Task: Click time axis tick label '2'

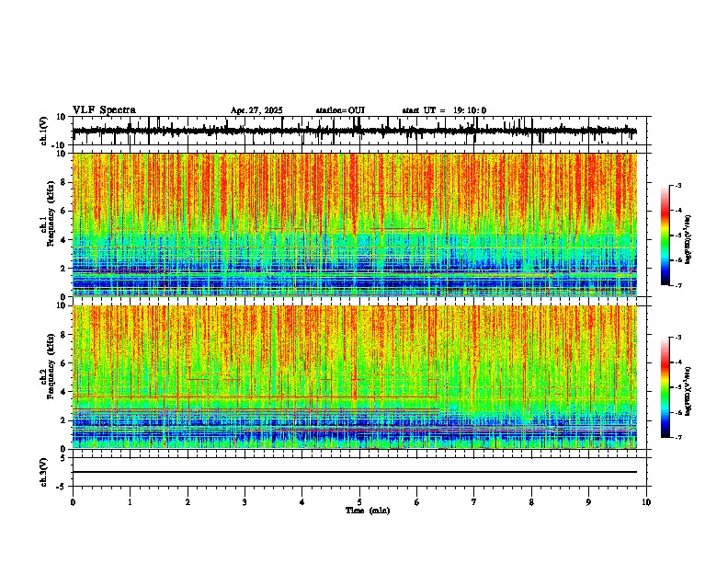Action: tap(188, 502)
